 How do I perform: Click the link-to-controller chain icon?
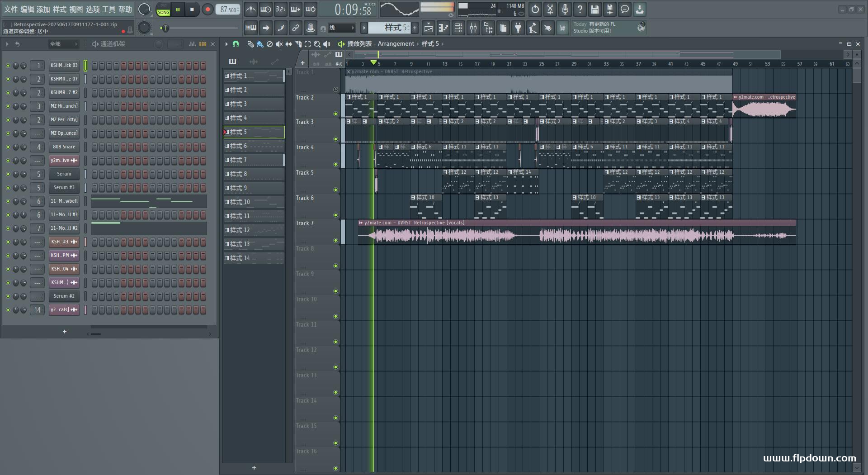point(296,28)
